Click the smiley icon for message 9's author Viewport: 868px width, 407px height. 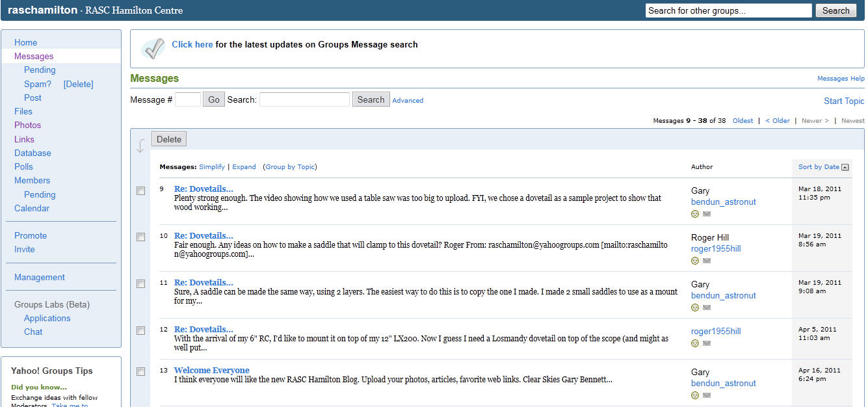pyautogui.click(x=695, y=214)
